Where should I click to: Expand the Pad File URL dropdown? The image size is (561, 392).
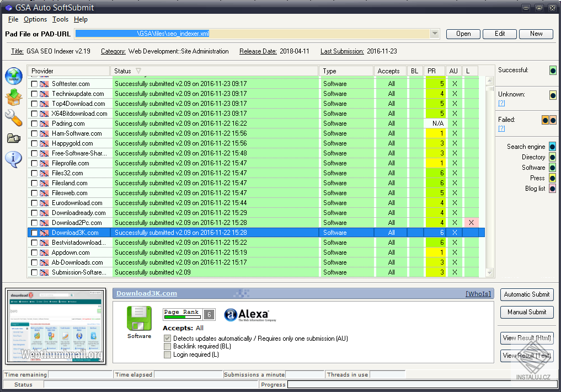(435, 34)
